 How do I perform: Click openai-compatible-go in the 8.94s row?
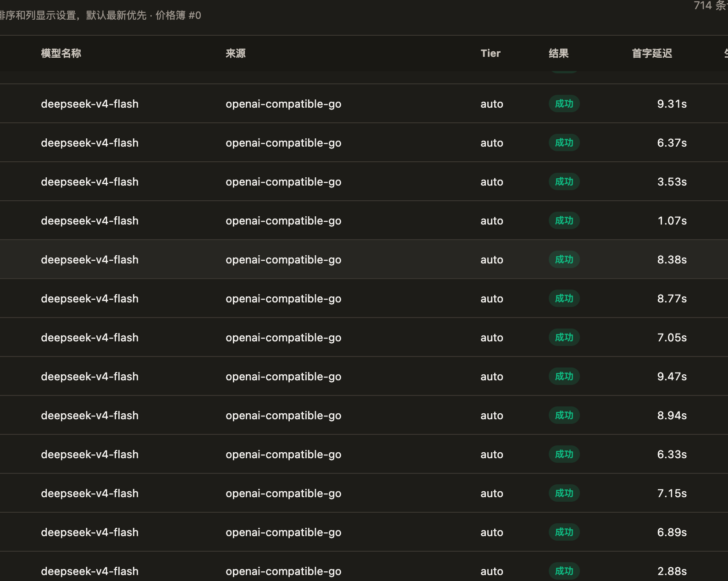(283, 416)
